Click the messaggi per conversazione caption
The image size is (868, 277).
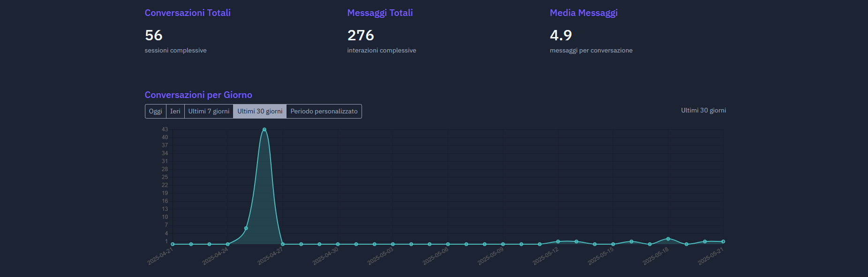[x=591, y=50]
